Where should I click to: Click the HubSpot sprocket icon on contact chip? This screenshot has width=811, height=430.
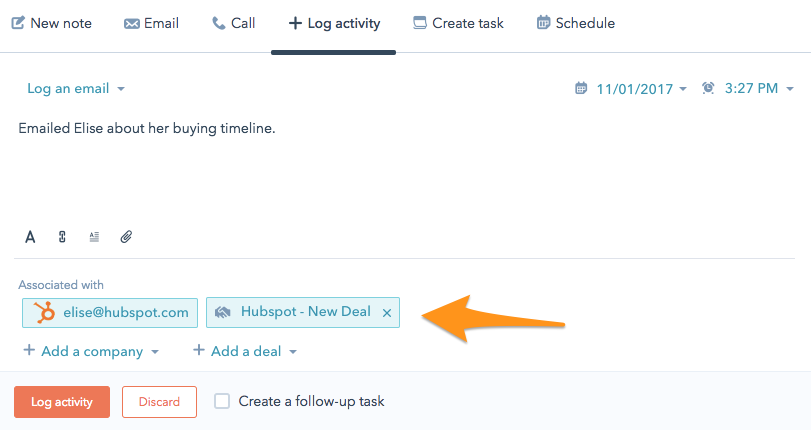click(x=45, y=312)
